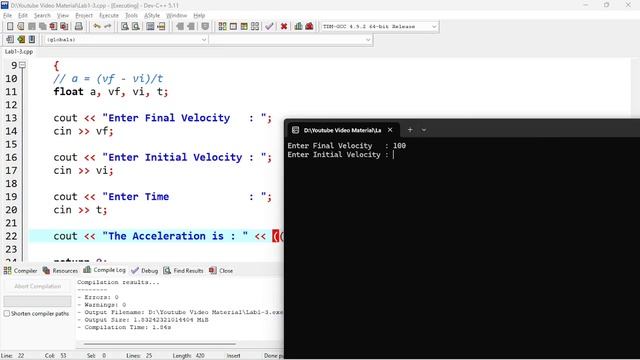This screenshot has width=640, height=360.
Task: Switch to the Find Results tab
Action: point(183,271)
